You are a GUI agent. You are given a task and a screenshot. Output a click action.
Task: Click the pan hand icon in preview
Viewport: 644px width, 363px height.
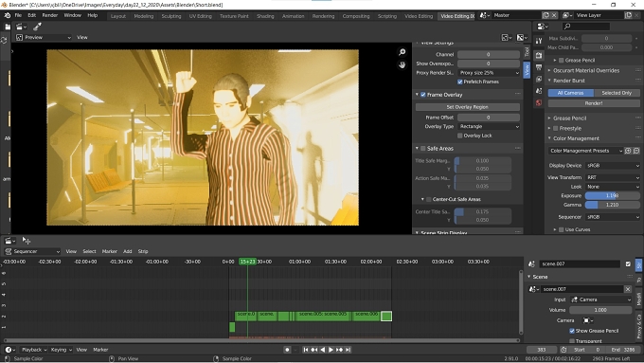[402, 65]
